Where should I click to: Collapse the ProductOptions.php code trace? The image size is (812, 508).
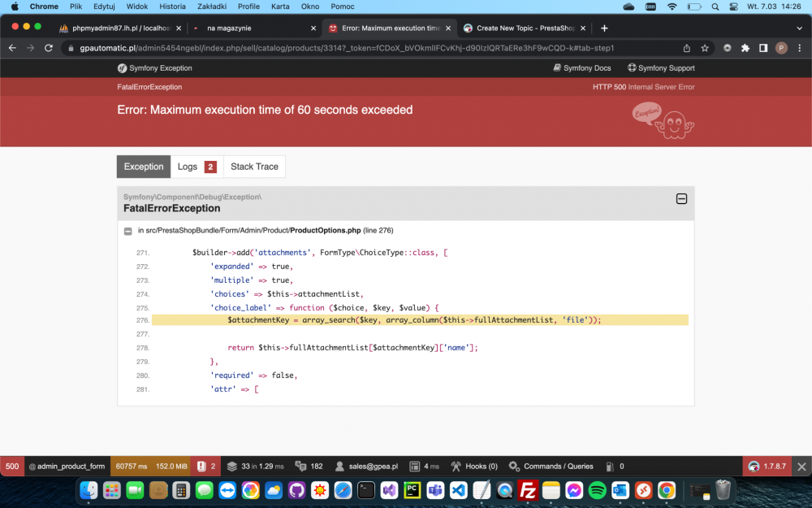[128, 231]
